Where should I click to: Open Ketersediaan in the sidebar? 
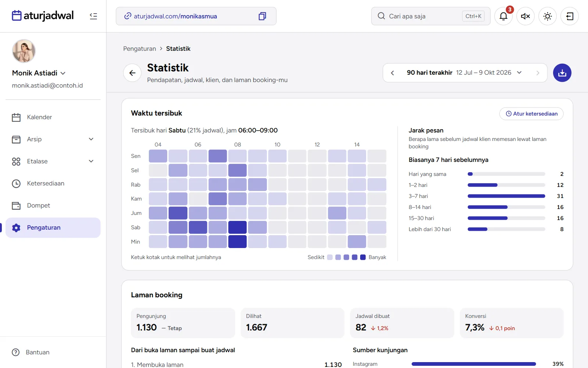point(53,183)
